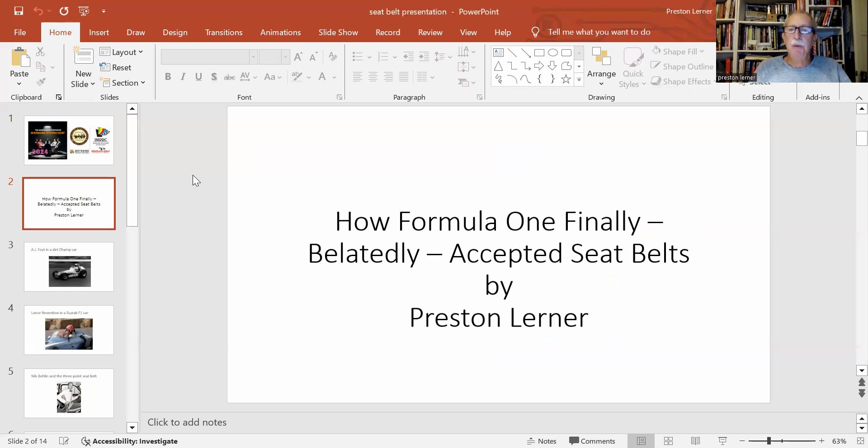Adjust the zoom slider handle
Image resolution: width=868 pixels, height=448 pixels.
(769, 441)
